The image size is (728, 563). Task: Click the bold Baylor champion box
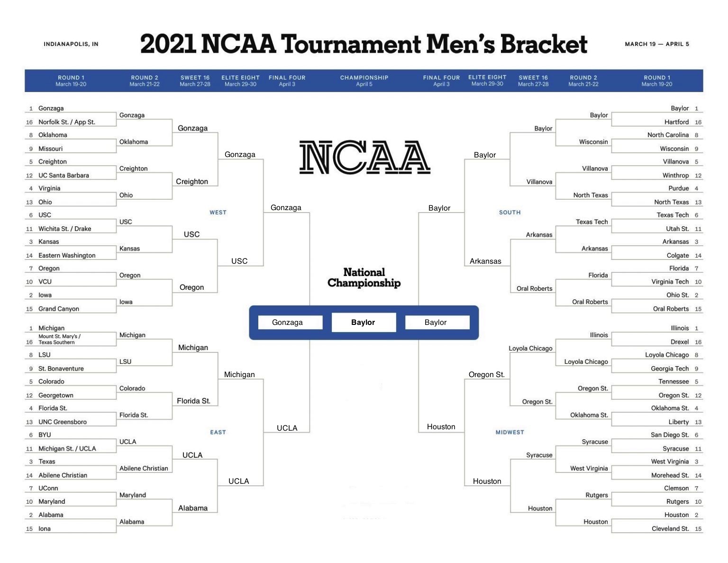click(364, 323)
